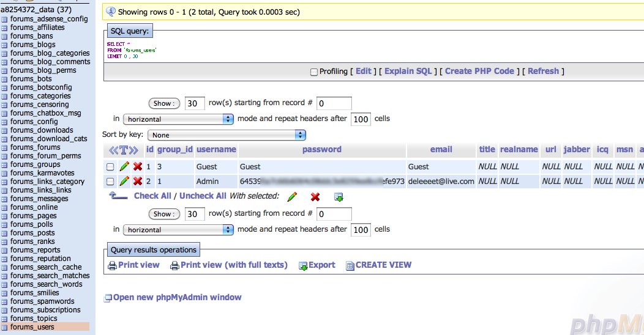Click Uncheck All link

click(203, 196)
